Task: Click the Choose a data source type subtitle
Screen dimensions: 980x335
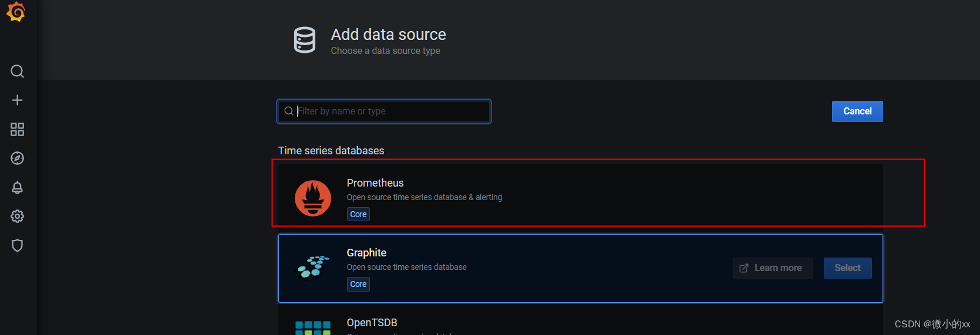Action: (x=385, y=51)
